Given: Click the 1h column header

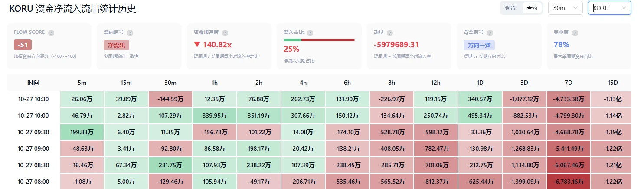Looking at the screenshot, I should coord(215,83).
